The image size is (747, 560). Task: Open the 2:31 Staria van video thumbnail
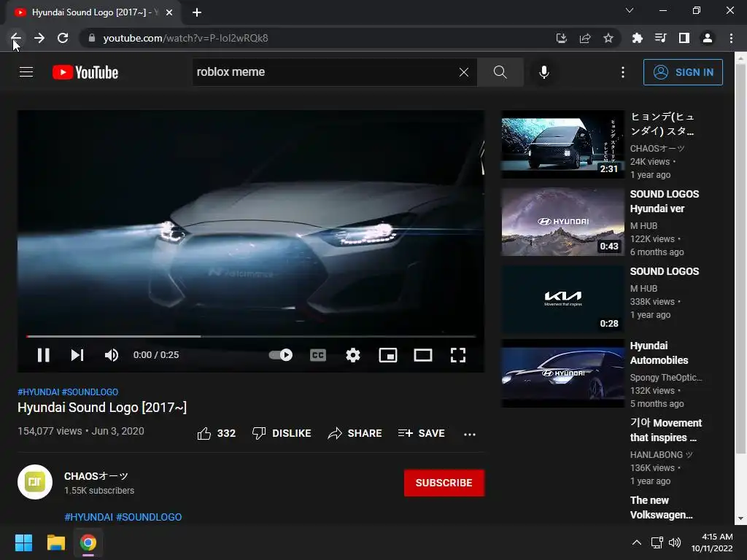tap(562, 145)
